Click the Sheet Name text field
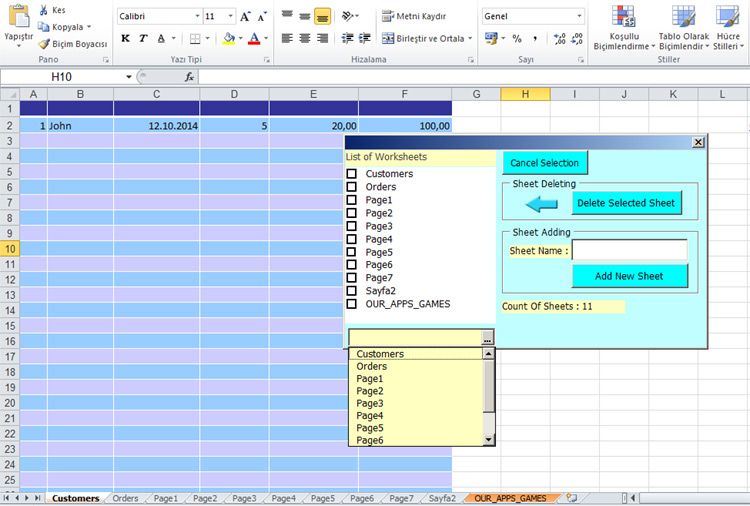 point(629,250)
